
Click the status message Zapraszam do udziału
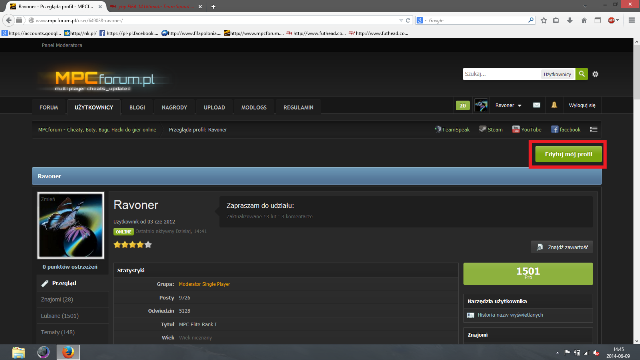point(260,206)
